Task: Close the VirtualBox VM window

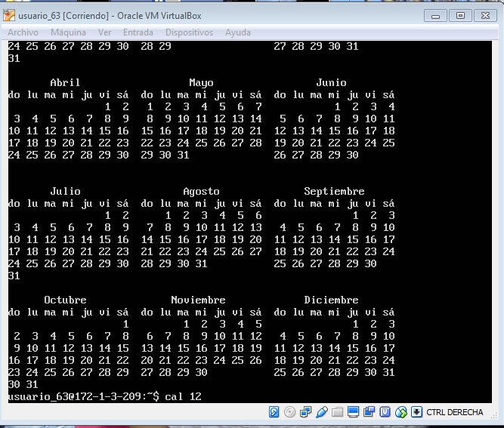Action: 485,15
